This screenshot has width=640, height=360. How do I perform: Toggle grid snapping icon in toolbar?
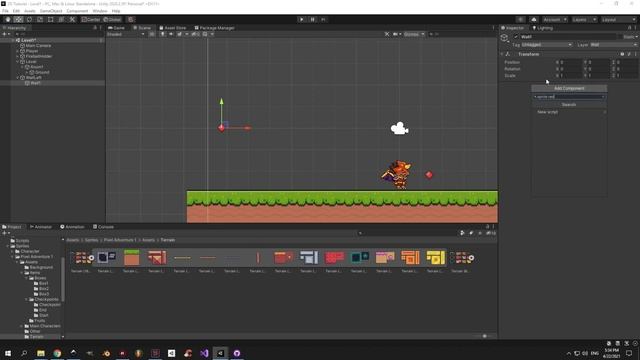[131, 20]
